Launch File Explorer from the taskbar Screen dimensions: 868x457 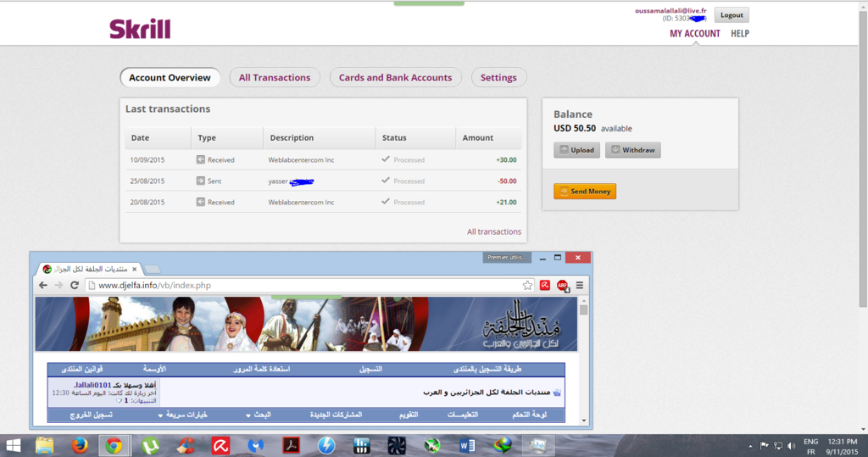coord(45,446)
